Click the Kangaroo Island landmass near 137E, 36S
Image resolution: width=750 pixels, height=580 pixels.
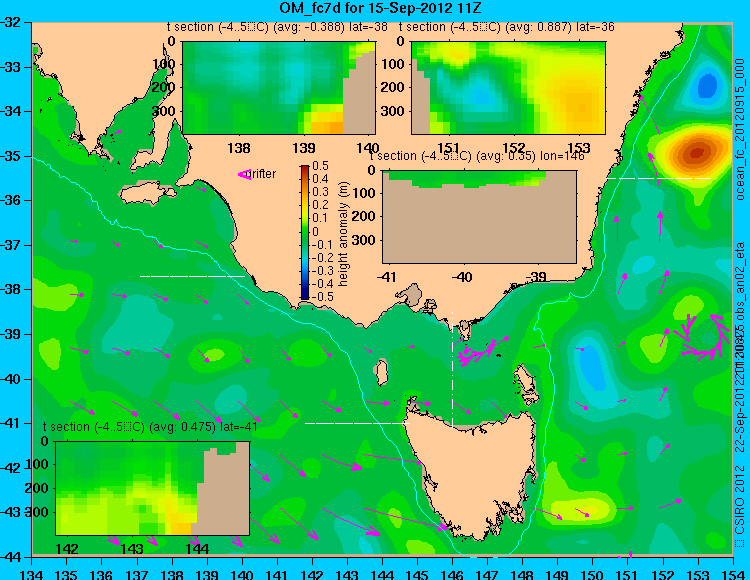pyautogui.click(x=146, y=193)
